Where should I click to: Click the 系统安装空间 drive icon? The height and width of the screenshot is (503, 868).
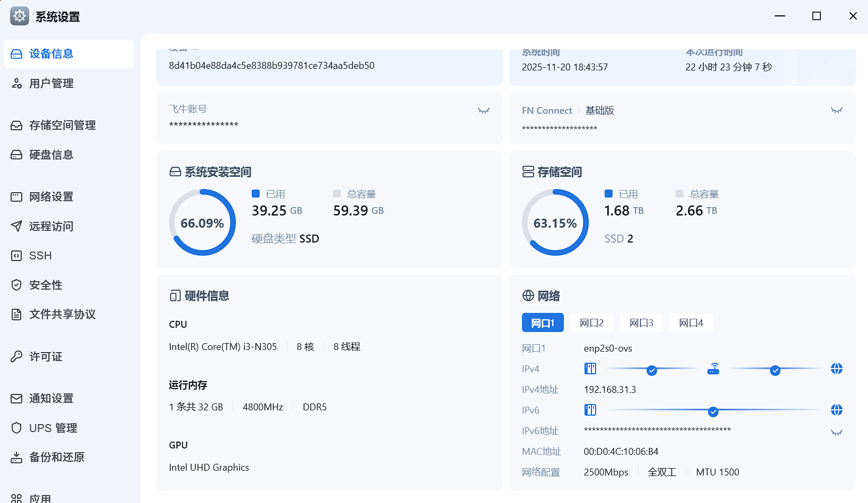pyautogui.click(x=175, y=172)
